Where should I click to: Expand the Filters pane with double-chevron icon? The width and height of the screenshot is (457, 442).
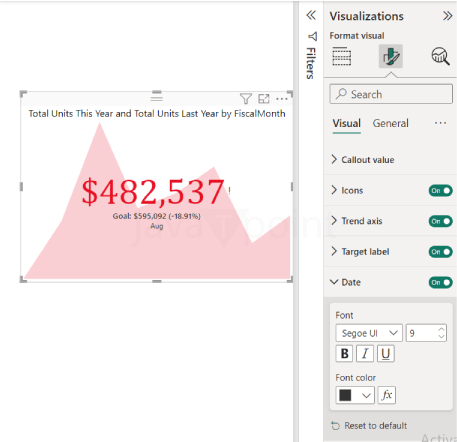[311, 15]
